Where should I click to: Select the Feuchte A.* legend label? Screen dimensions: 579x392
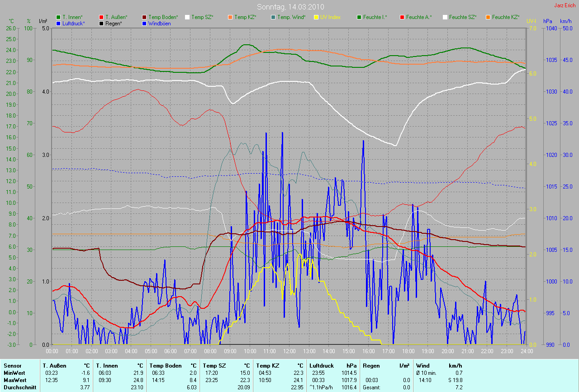[x=419, y=17]
